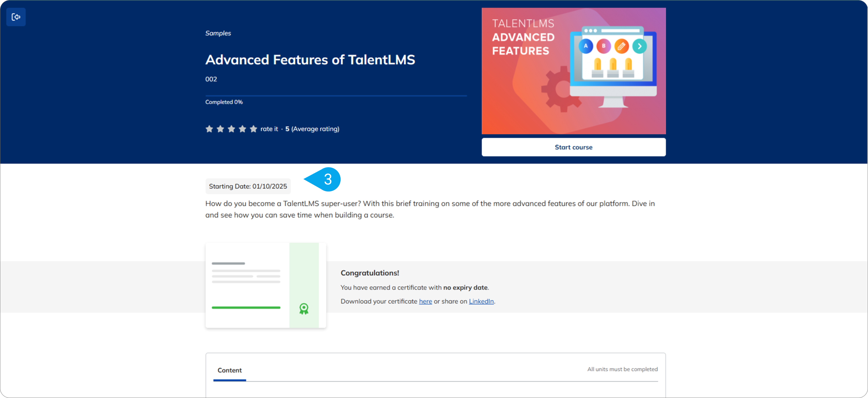Click the certificate preview image
This screenshot has height=398, width=868.
pyautogui.click(x=265, y=285)
